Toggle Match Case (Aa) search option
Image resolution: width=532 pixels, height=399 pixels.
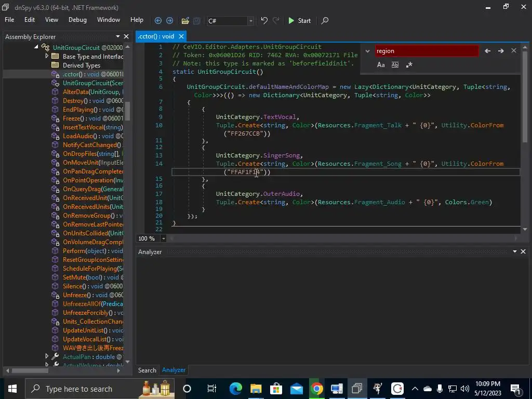click(381, 65)
